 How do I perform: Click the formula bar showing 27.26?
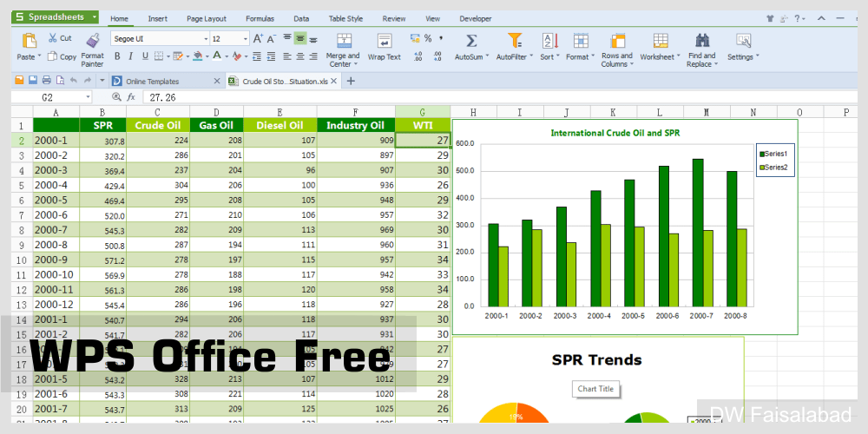click(498, 97)
